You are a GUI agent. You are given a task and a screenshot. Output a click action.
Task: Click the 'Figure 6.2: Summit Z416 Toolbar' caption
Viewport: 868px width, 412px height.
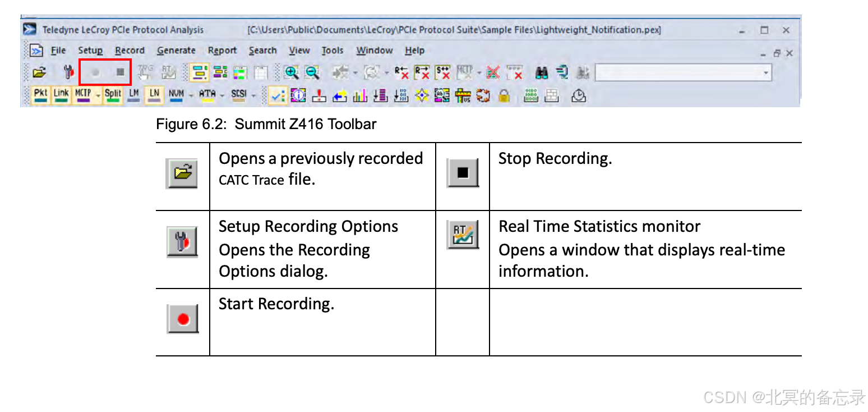(x=266, y=124)
